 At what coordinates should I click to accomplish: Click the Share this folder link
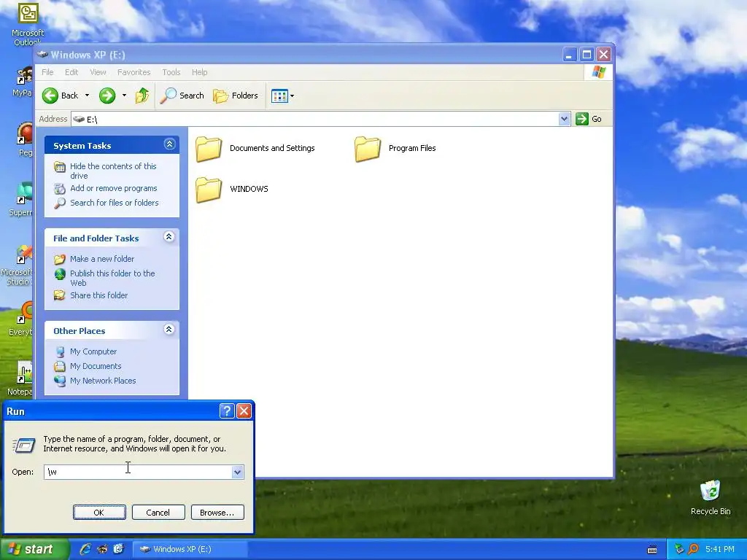pyautogui.click(x=98, y=296)
